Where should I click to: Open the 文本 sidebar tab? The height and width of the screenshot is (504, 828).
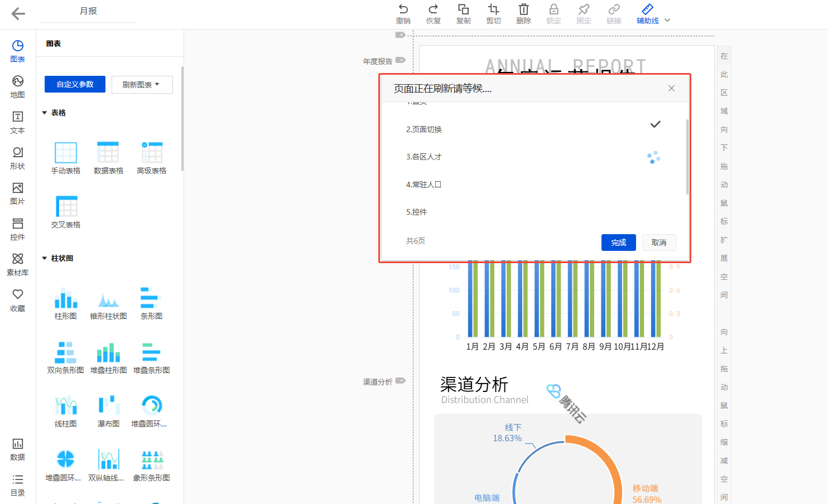18,123
